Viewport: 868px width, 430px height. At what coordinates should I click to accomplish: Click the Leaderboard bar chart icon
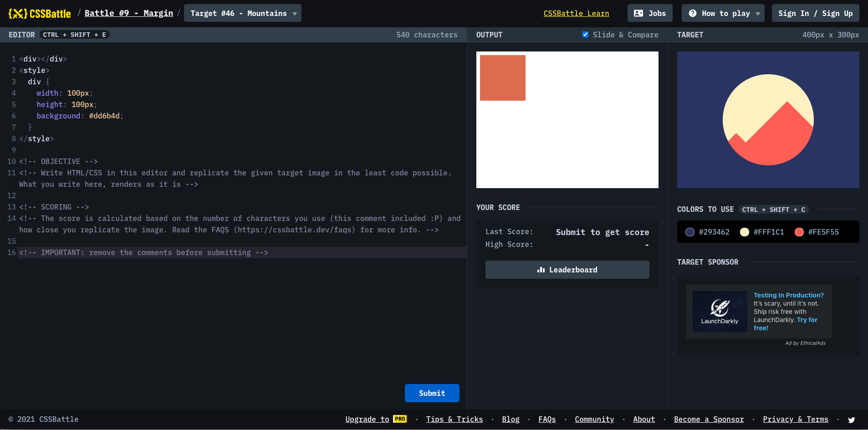point(541,270)
